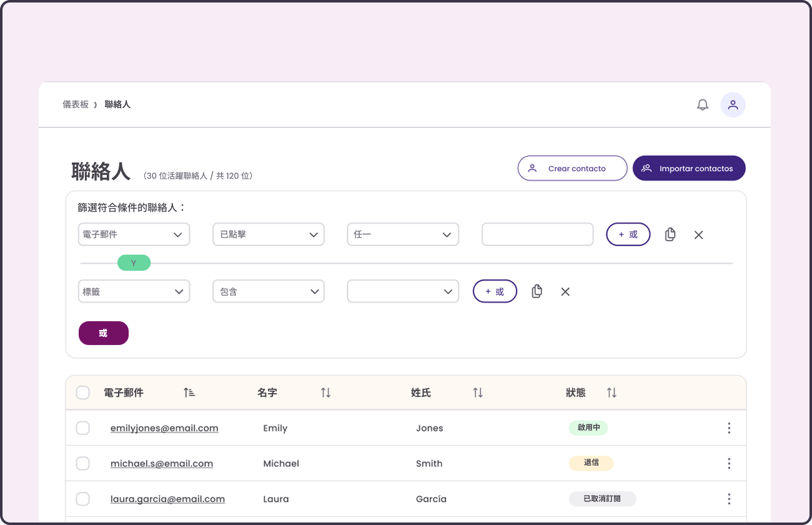Open the notifications bell icon

[703, 105]
